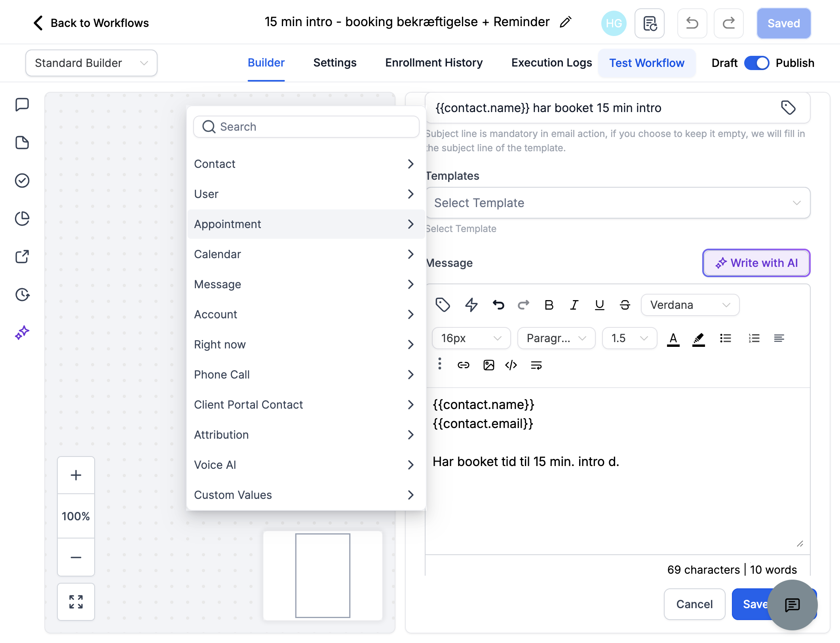Open the Standard Builder dropdown
The image size is (840, 643).
[x=91, y=63]
